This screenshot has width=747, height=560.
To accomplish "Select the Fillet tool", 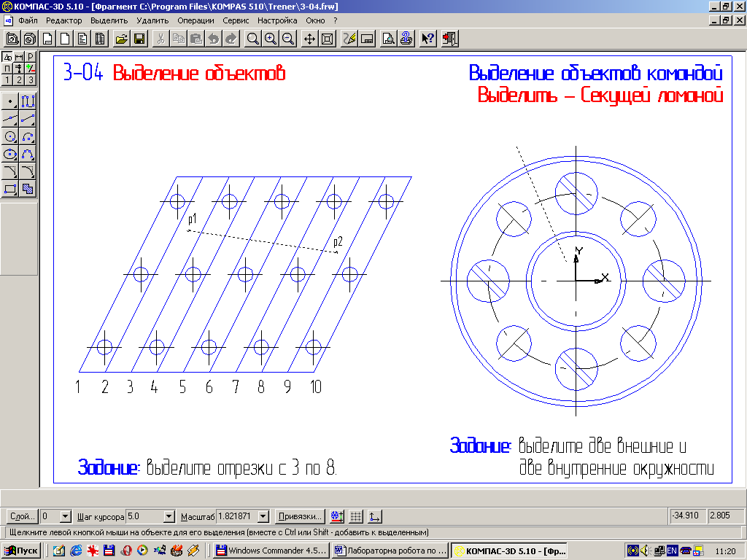I will coord(28,171).
